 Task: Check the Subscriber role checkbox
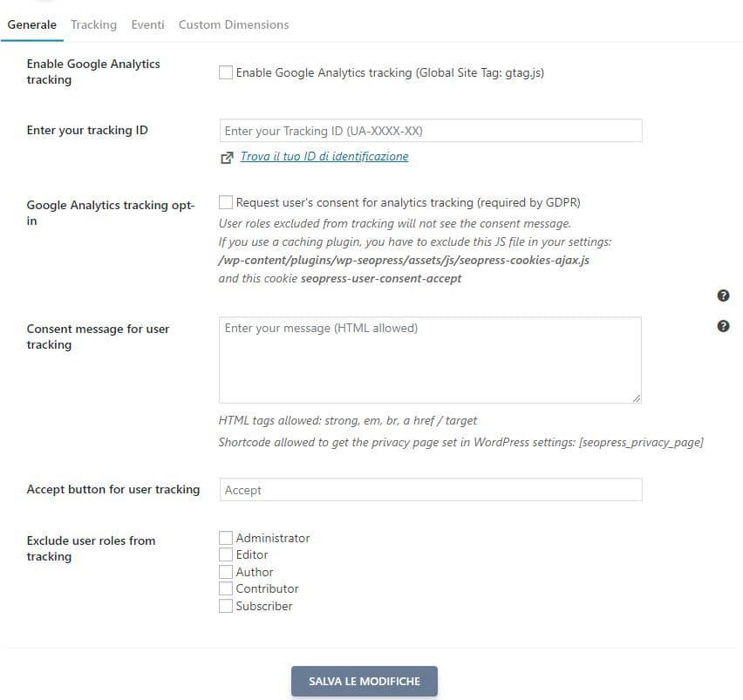click(226, 606)
